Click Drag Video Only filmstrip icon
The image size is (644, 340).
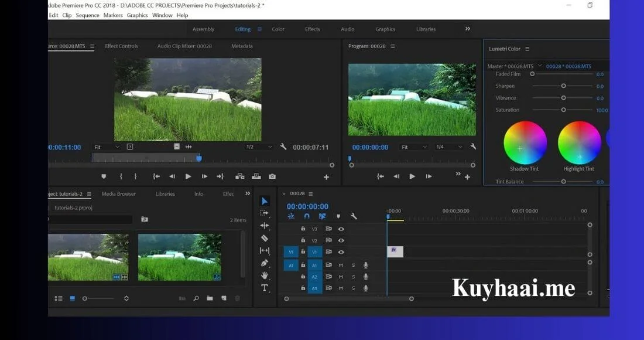177,147
